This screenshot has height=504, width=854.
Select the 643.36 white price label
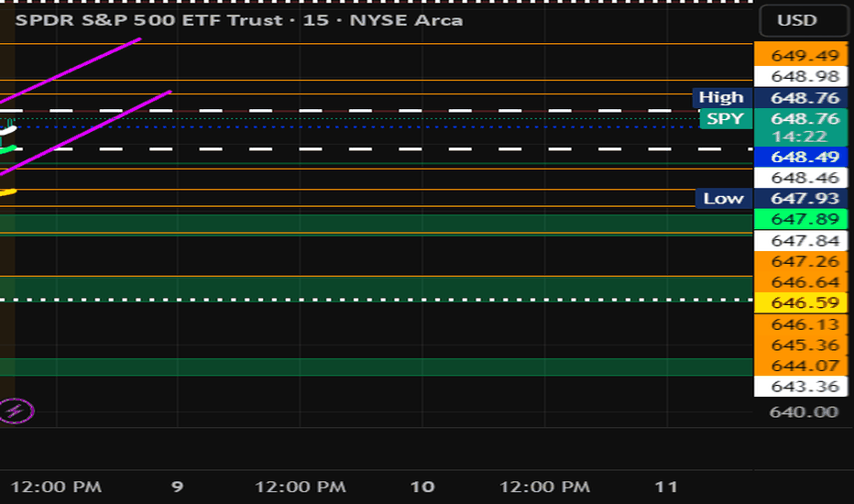(801, 387)
